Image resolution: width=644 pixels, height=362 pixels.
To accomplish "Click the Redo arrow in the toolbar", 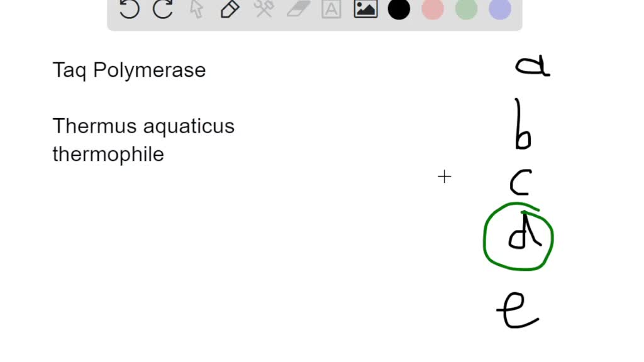I will point(162,10).
